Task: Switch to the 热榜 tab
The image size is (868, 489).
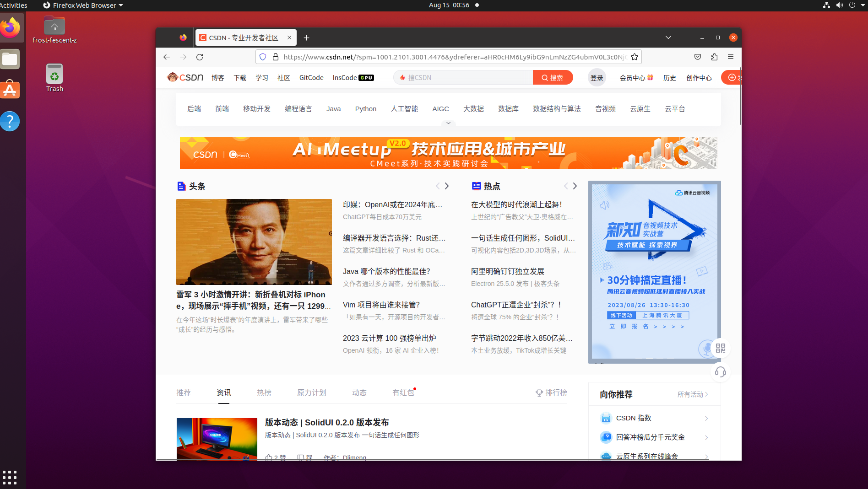Action: (264, 392)
